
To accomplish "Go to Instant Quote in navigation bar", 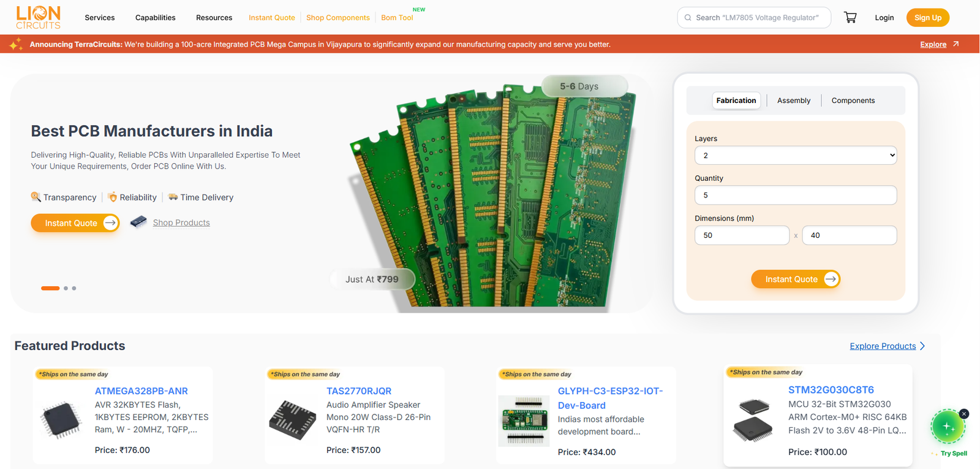I will (272, 18).
